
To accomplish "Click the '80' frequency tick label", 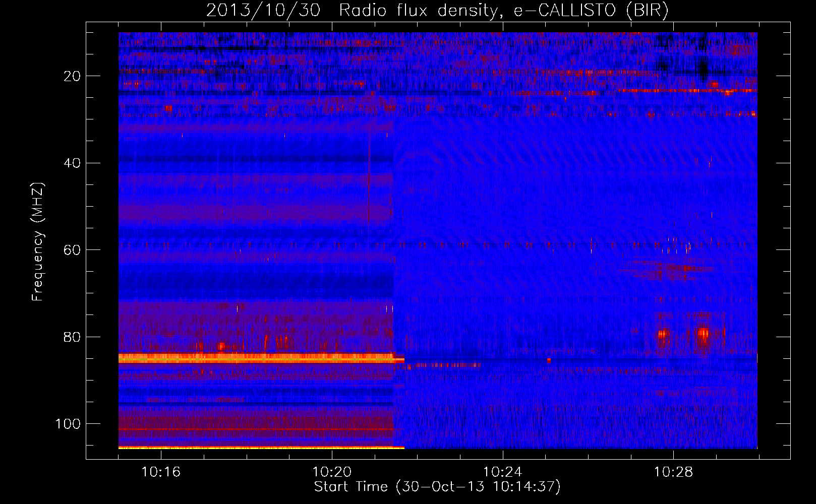I will pyautogui.click(x=73, y=337).
